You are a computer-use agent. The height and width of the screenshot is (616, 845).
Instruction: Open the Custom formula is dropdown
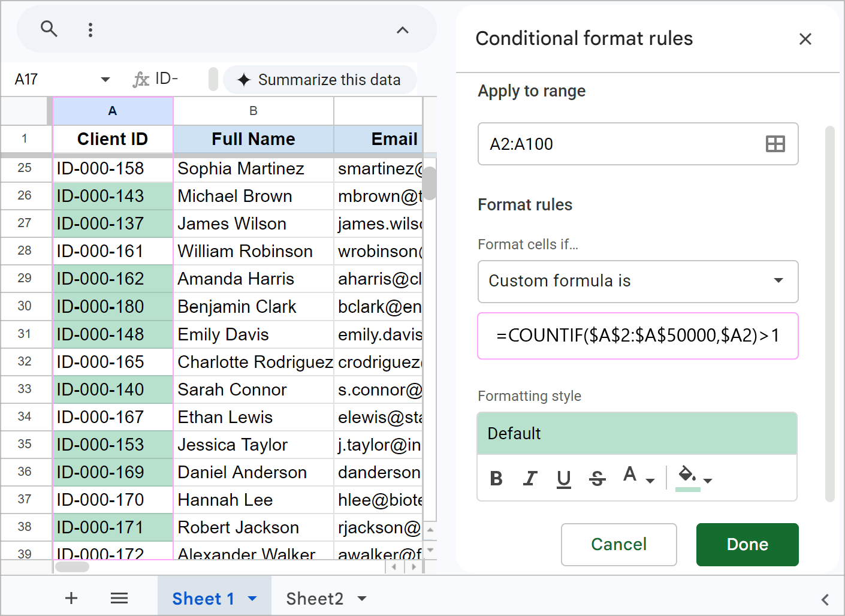tap(638, 281)
